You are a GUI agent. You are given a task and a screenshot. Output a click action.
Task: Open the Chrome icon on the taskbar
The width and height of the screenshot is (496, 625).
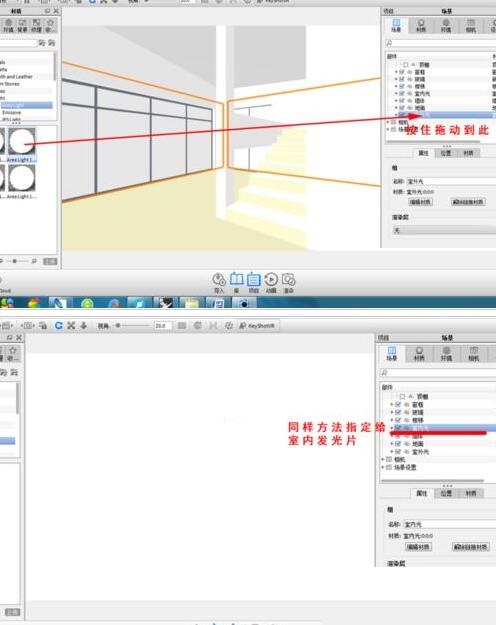[x=34, y=303]
